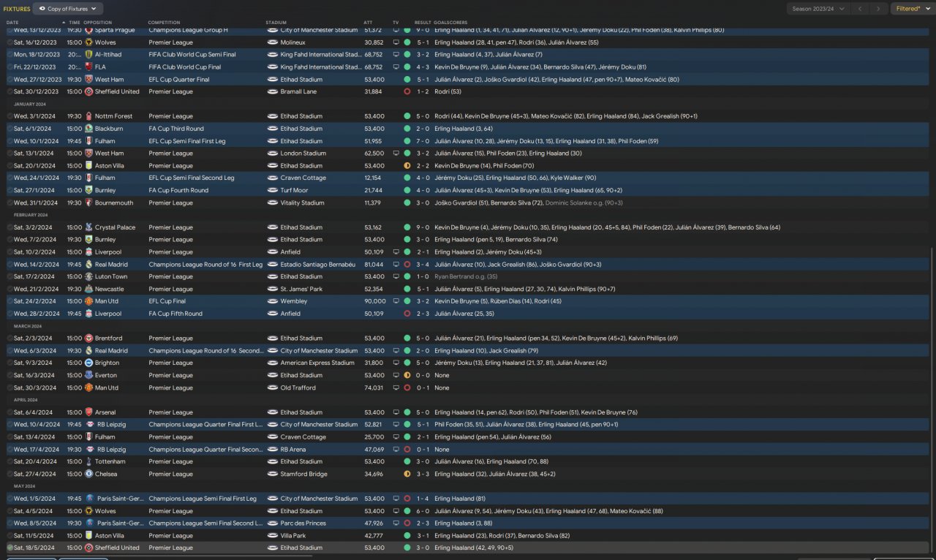Click the Tottenham club badge
This screenshot has height=560, width=936.
88,462
